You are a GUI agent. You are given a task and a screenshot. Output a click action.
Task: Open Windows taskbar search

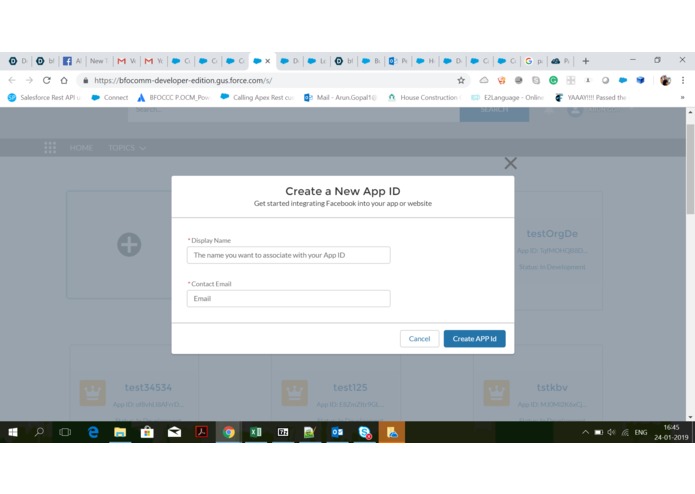39,432
